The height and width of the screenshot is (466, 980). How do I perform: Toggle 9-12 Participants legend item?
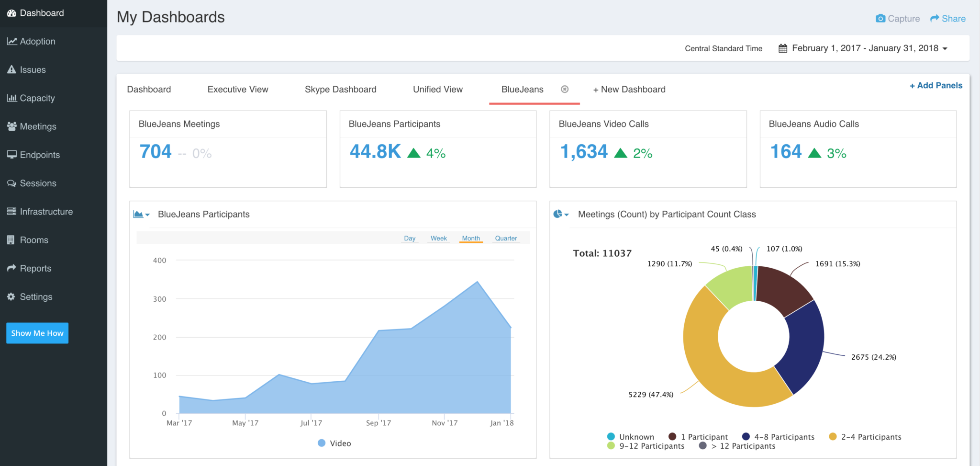pyautogui.click(x=646, y=446)
